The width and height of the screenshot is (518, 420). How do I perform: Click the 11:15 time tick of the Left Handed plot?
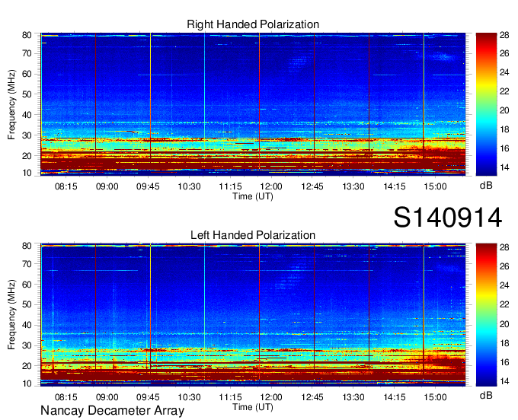coord(230,397)
